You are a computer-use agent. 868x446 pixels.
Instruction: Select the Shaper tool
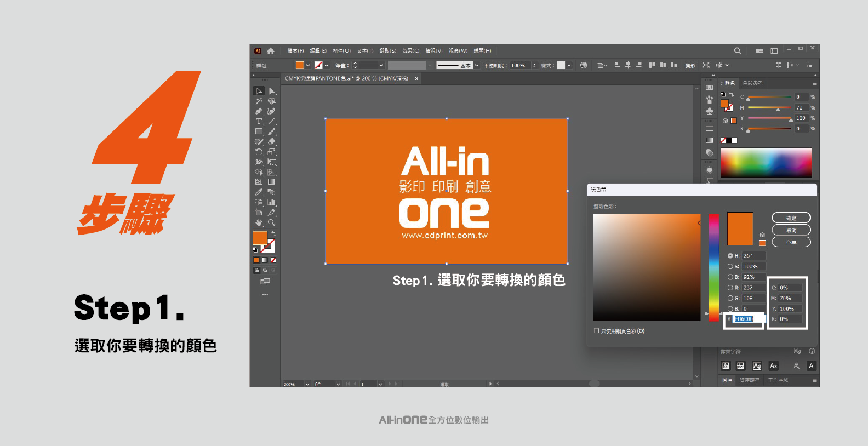[x=259, y=141]
